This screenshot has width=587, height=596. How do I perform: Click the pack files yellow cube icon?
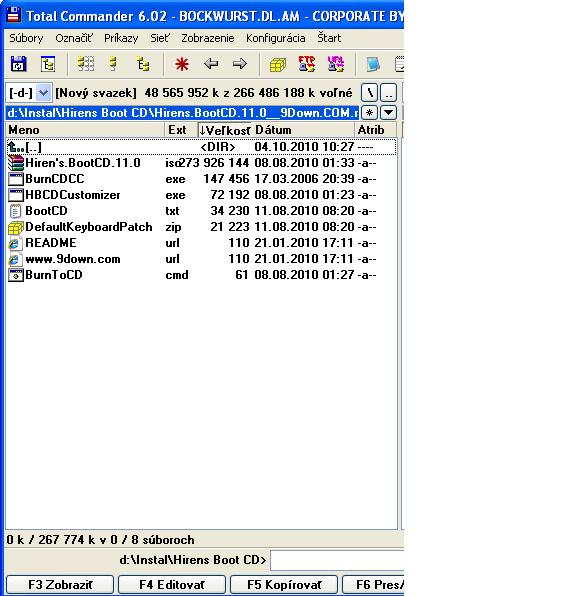(278, 65)
